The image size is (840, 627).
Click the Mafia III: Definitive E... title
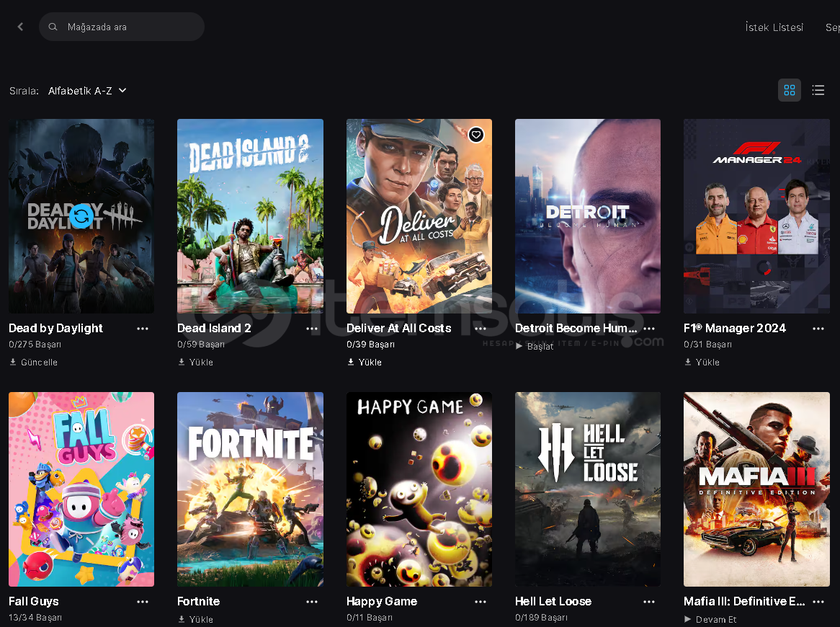[745, 601]
